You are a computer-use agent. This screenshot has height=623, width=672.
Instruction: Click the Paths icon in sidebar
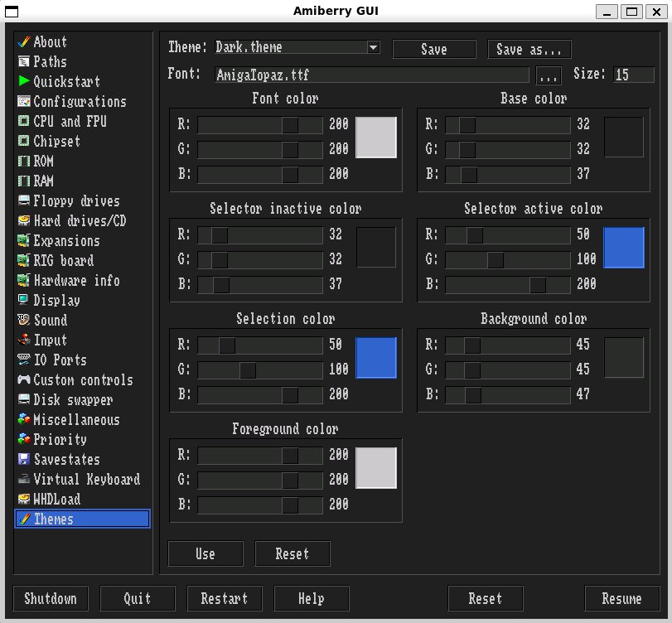click(24, 61)
